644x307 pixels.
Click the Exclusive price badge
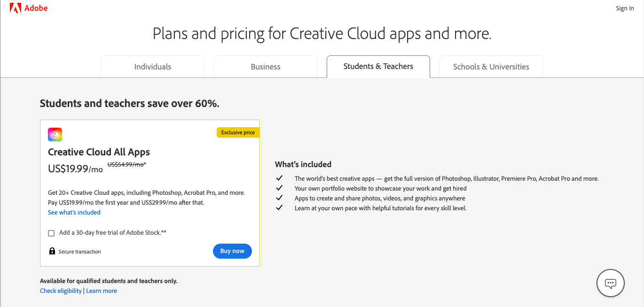tap(238, 132)
